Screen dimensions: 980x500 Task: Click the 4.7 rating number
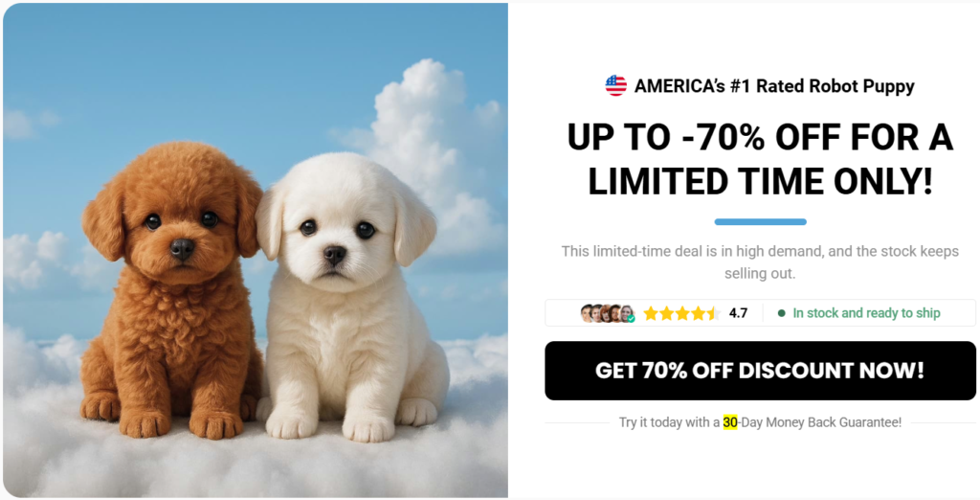point(738,313)
